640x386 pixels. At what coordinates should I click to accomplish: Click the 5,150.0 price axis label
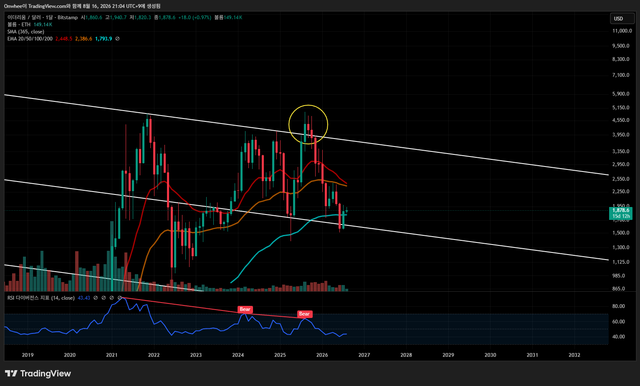pyautogui.click(x=621, y=108)
